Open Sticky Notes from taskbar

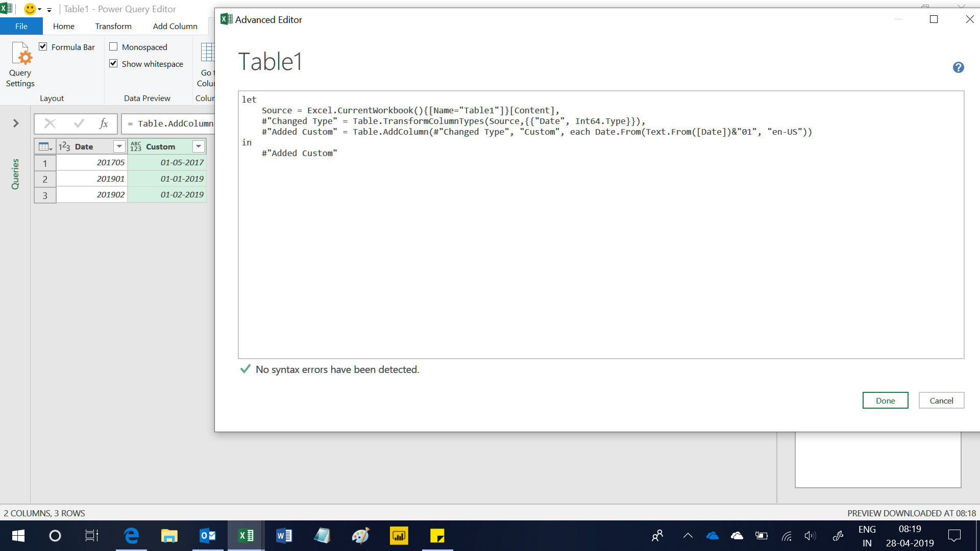437,536
